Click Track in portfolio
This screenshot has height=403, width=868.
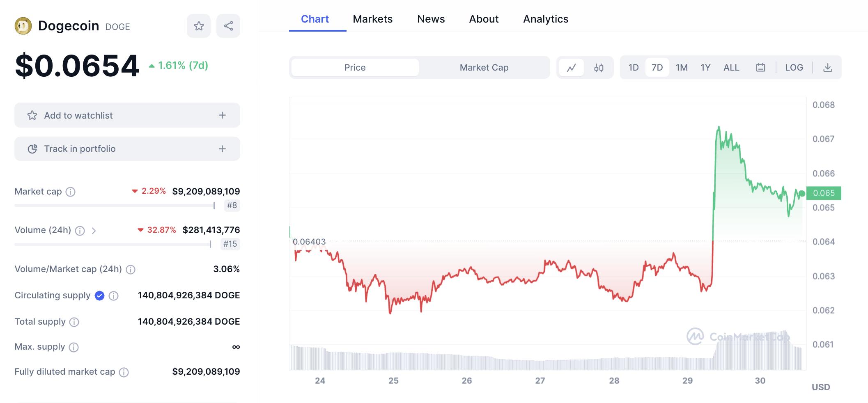pyautogui.click(x=127, y=149)
